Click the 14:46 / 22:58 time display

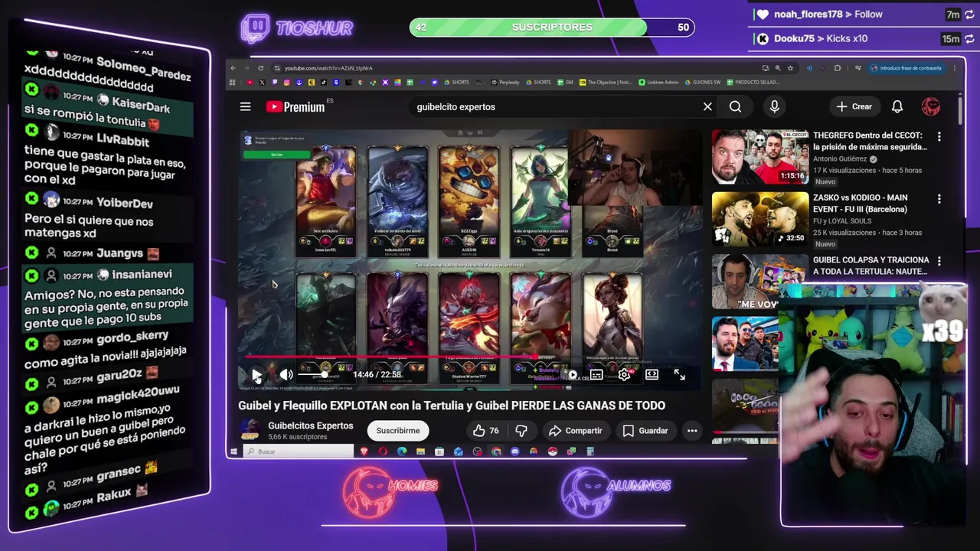[377, 375]
